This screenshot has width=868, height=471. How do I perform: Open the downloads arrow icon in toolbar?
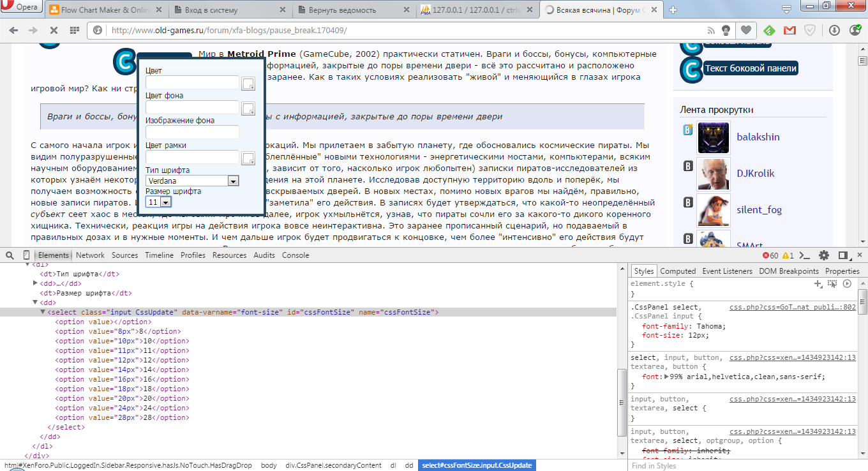834,30
